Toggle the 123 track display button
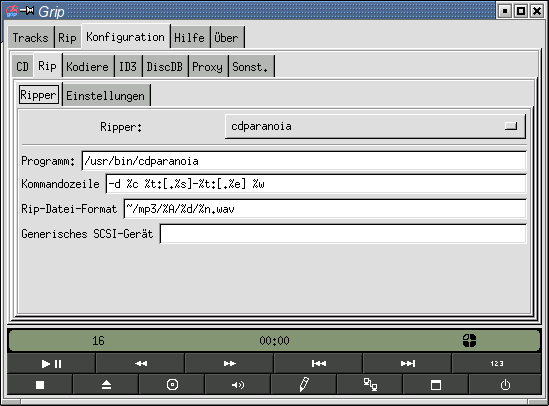This screenshot has width=549, height=406. pos(496,364)
